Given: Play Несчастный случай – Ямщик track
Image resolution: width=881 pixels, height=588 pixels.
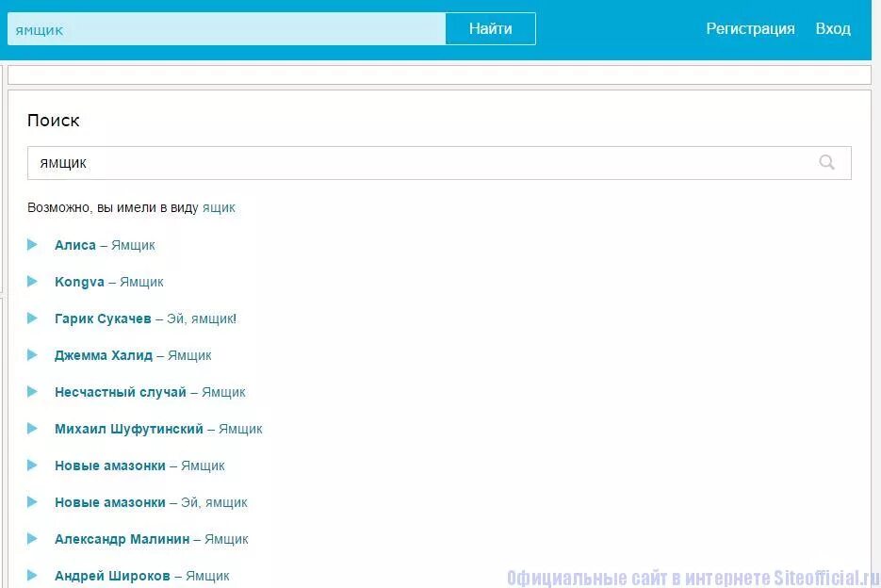Looking at the screenshot, I should (x=32, y=392).
